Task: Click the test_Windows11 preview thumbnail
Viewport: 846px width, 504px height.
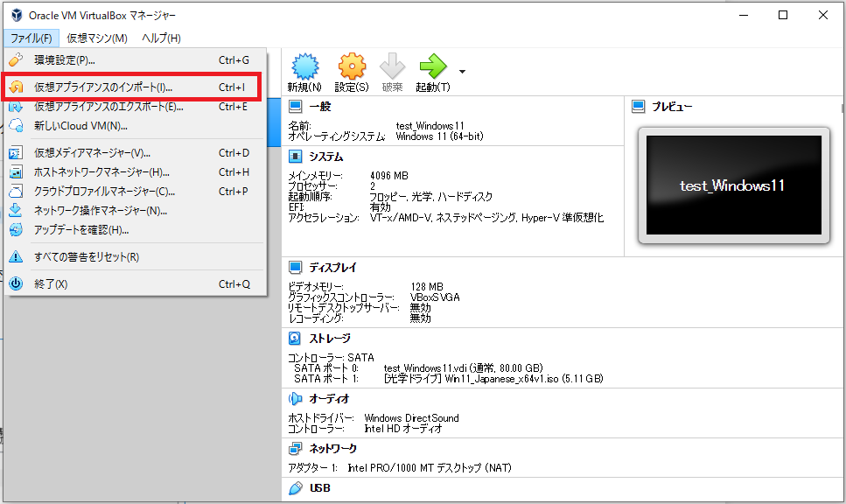Action: pyautogui.click(x=734, y=185)
